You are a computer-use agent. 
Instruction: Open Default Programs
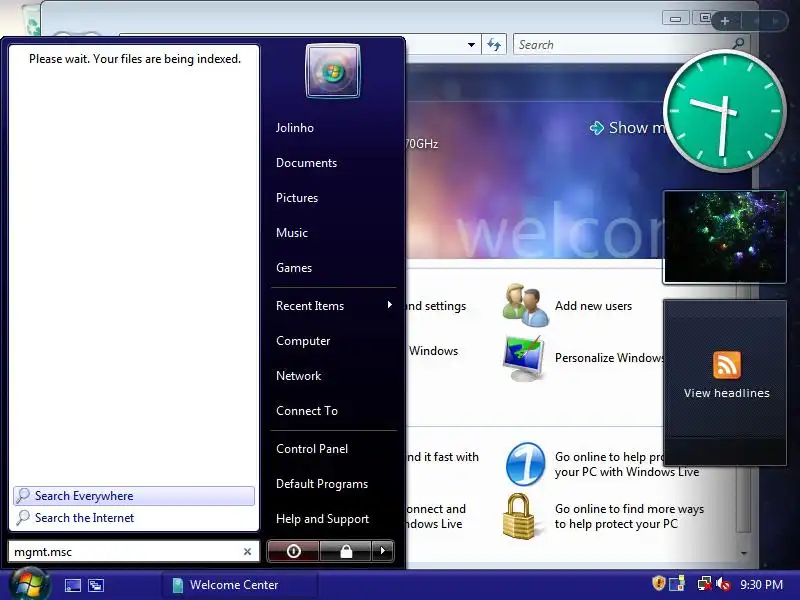click(x=321, y=484)
